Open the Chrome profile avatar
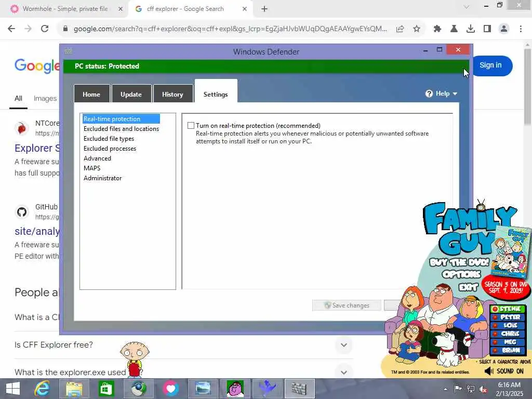 pyautogui.click(x=504, y=29)
